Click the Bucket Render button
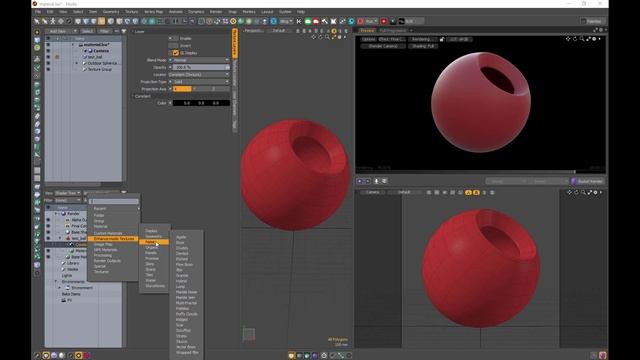 [587, 181]
